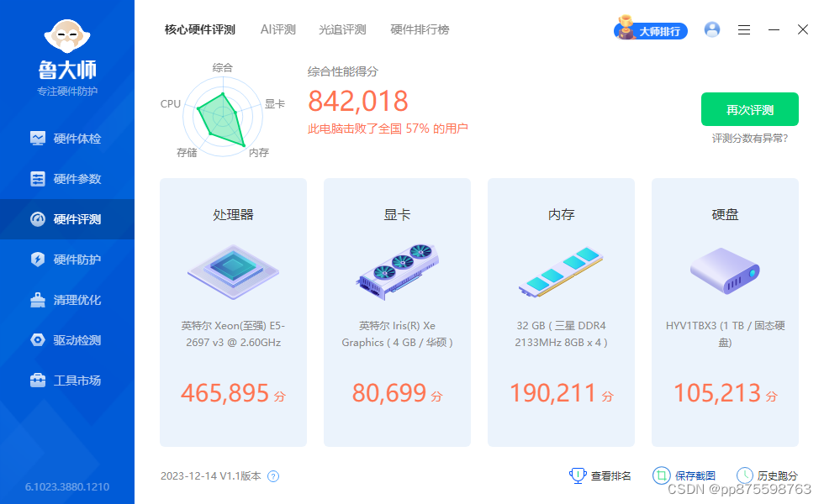Select 硬件评测 in the sidebar

click(x=67, y=219)
